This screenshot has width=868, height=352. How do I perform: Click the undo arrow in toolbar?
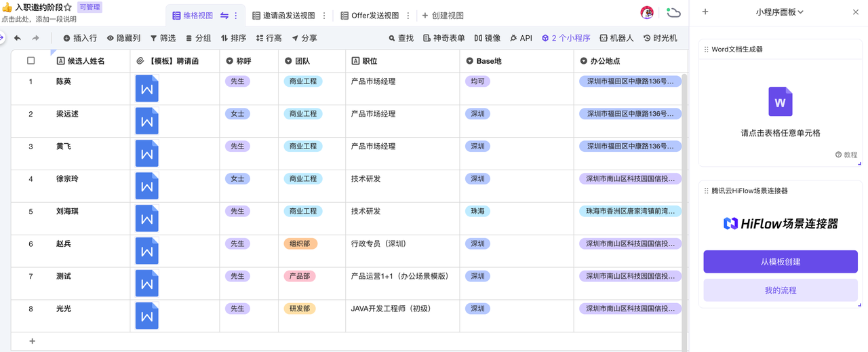(18, 39)
